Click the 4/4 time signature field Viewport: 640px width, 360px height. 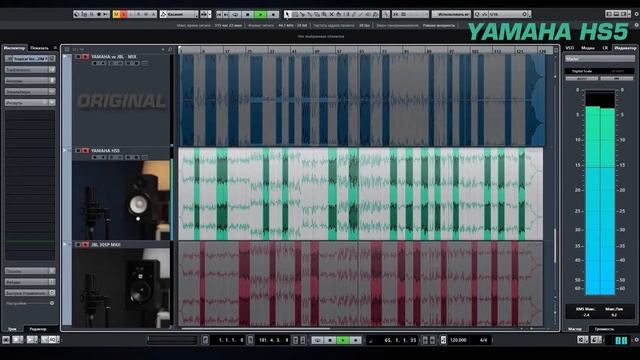tap(483, 340)
